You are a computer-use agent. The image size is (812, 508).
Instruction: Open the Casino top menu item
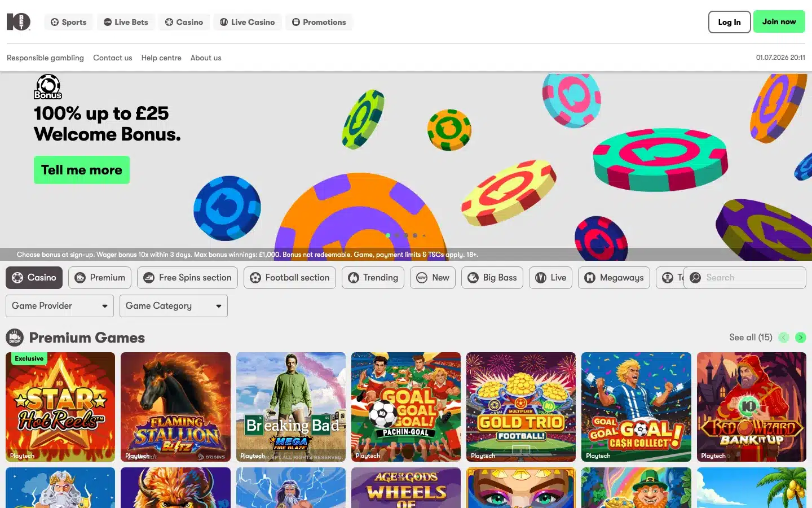point(184,22)
